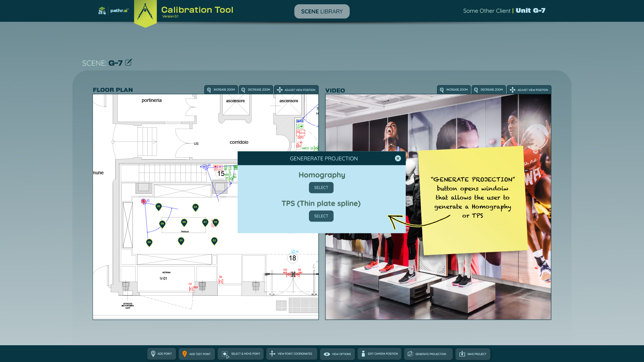Close the Generate Projection dialog

pyautogui.click(x=398, y=158)
